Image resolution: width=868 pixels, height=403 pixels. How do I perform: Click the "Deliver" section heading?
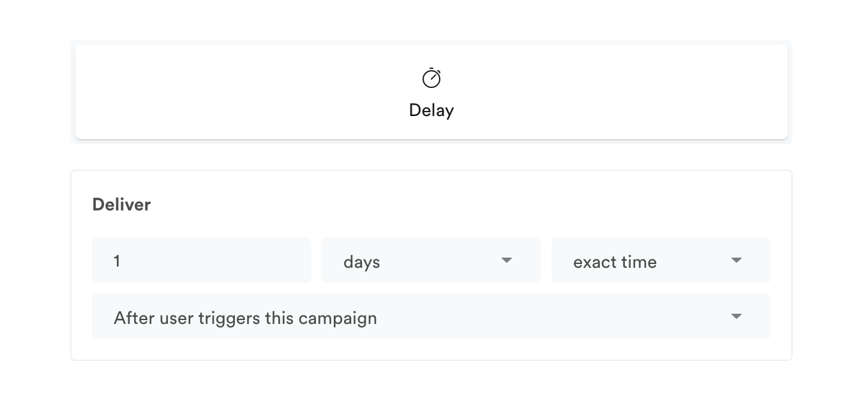[121, 205]
